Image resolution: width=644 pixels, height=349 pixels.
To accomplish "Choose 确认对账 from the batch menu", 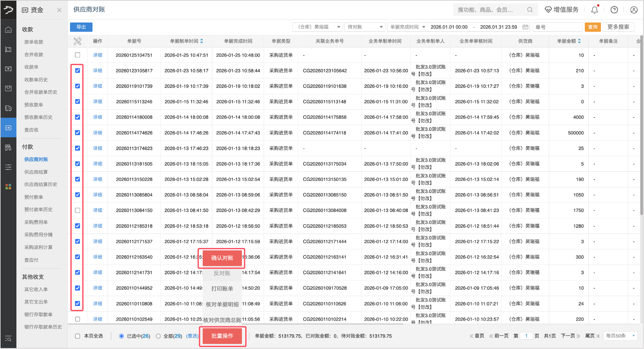I will 222,258.
